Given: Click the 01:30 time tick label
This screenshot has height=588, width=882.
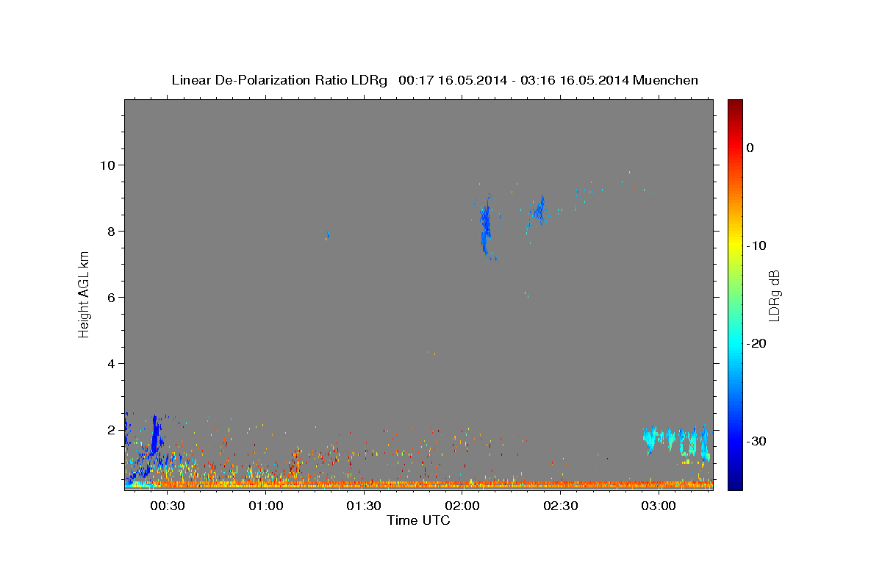Looking at the screenshot, I should point(364,506).
